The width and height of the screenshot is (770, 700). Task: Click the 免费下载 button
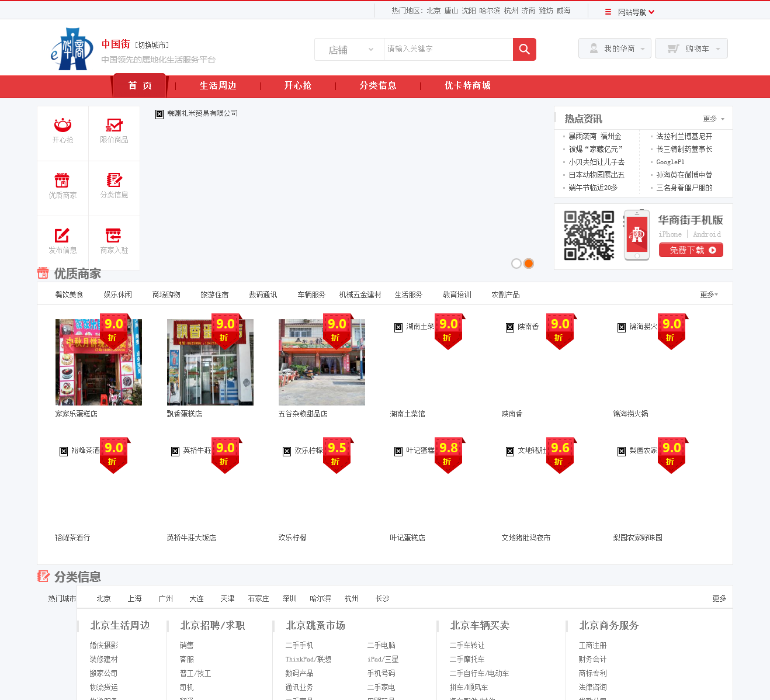(691, 250)
